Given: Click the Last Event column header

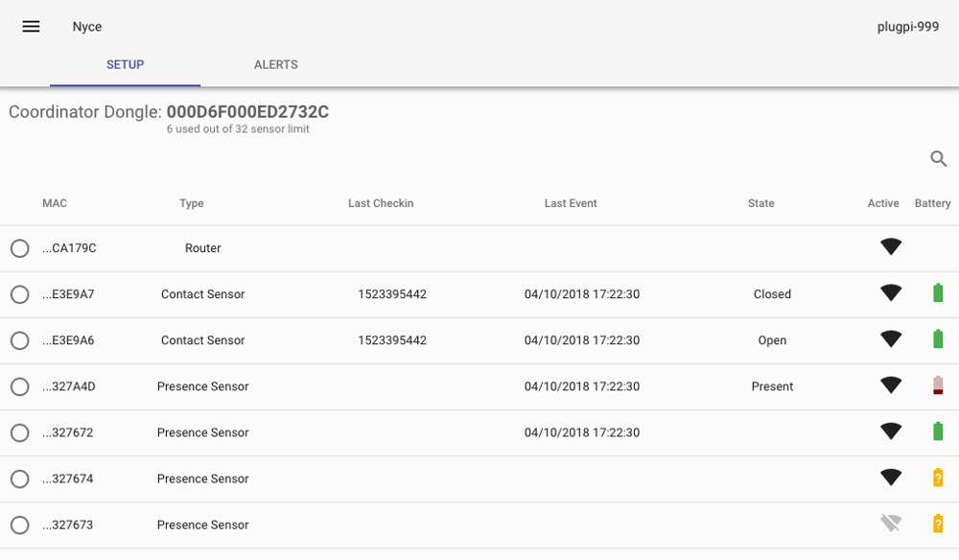Looking at the screenshot, I should pos(571,203).
